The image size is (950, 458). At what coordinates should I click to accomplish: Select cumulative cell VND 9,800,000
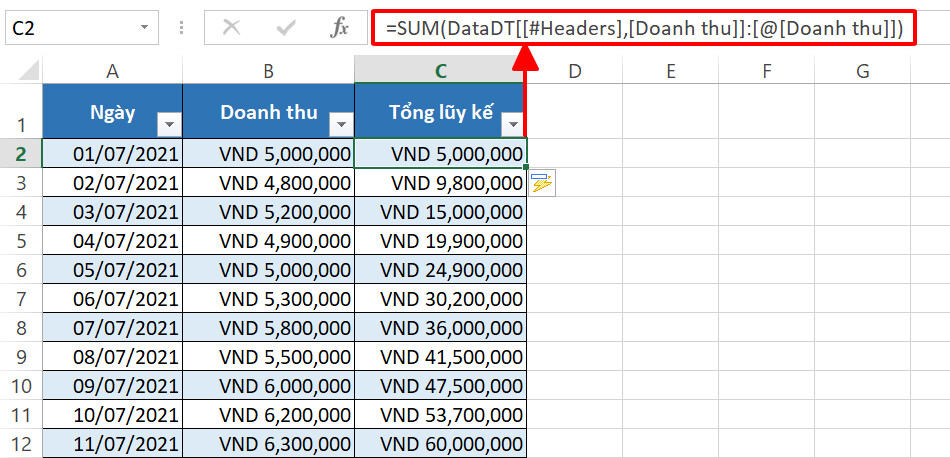[x=440, y=182]
